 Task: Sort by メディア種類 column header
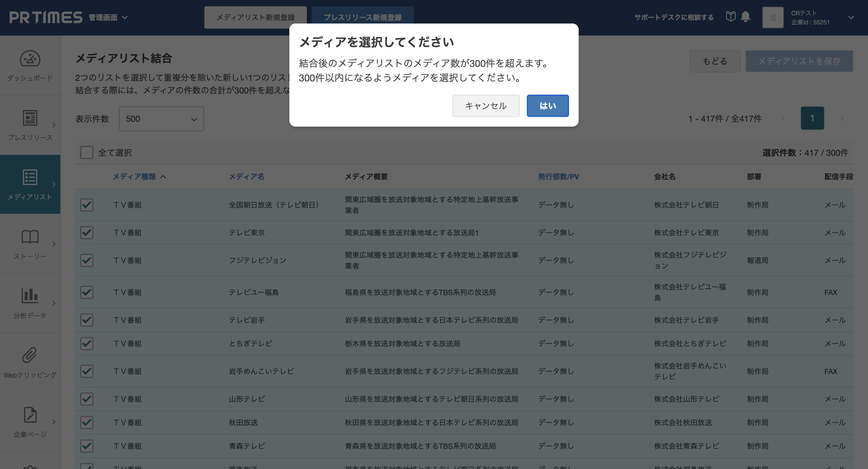click(139, 177)
